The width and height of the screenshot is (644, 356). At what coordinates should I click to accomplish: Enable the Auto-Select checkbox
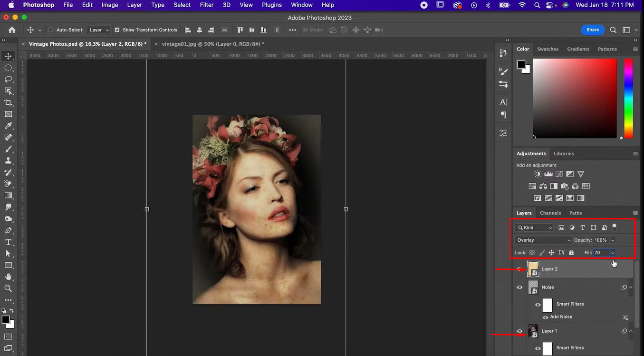coord(51,30)
